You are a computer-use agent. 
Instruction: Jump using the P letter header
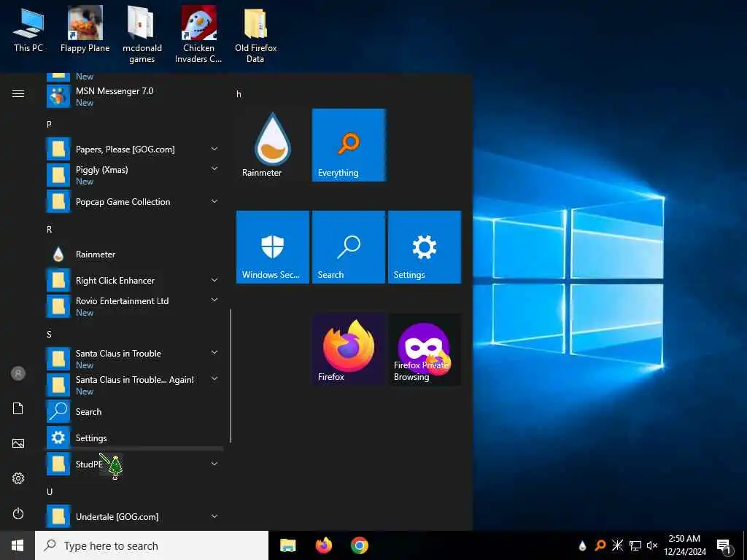pyautogui.click(x=49, y=124)
